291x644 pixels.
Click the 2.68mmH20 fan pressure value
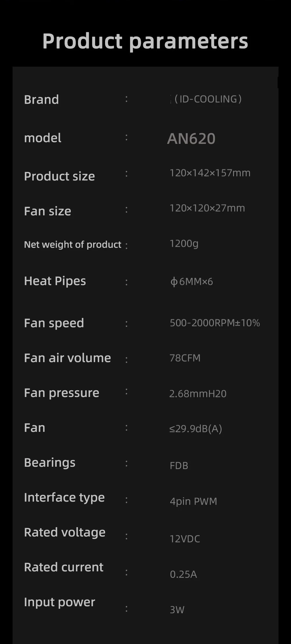[198, 394]
